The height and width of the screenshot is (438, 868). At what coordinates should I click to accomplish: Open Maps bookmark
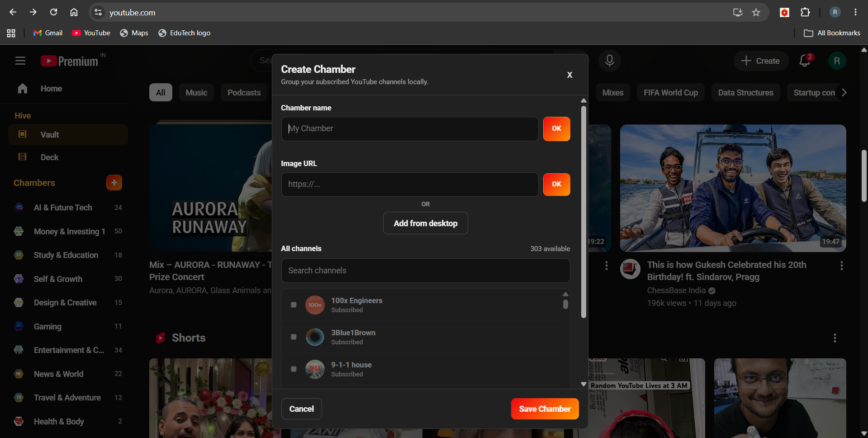click(134, 33)
